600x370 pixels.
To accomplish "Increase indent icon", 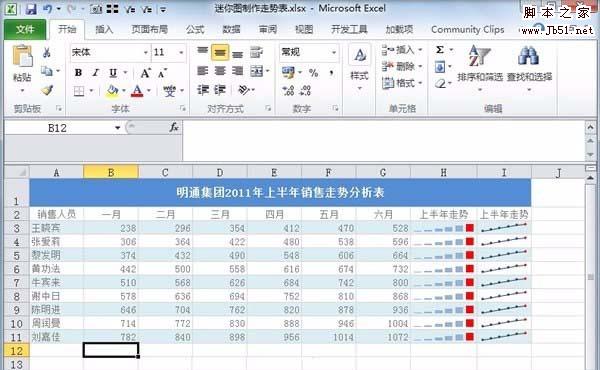I will point(220,90).
